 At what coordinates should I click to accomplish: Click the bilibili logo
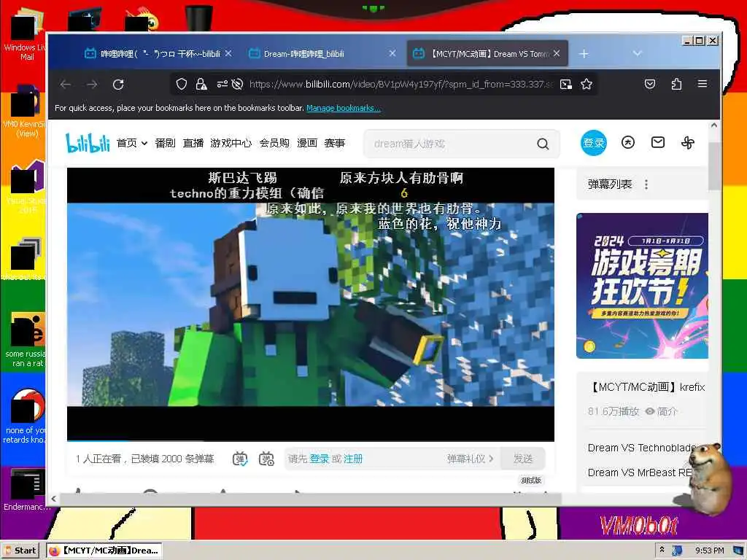pyautogui.click(x=88, y=143)
